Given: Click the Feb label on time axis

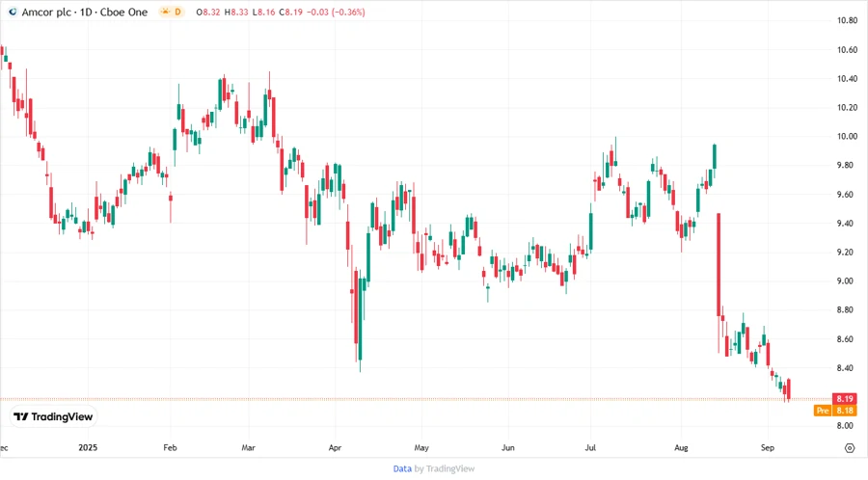Looking at the screenshot, I should tap(170, 447).
